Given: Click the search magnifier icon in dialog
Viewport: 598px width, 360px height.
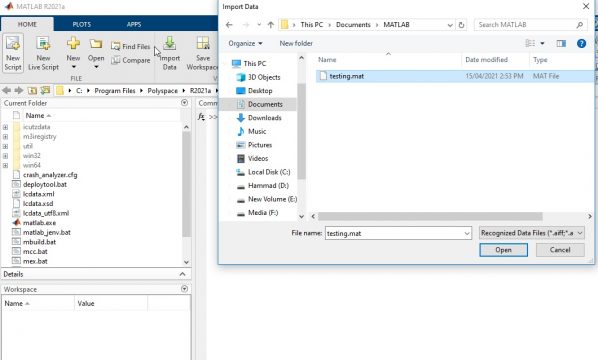Looking at the screenshot, I should (580, 25).
